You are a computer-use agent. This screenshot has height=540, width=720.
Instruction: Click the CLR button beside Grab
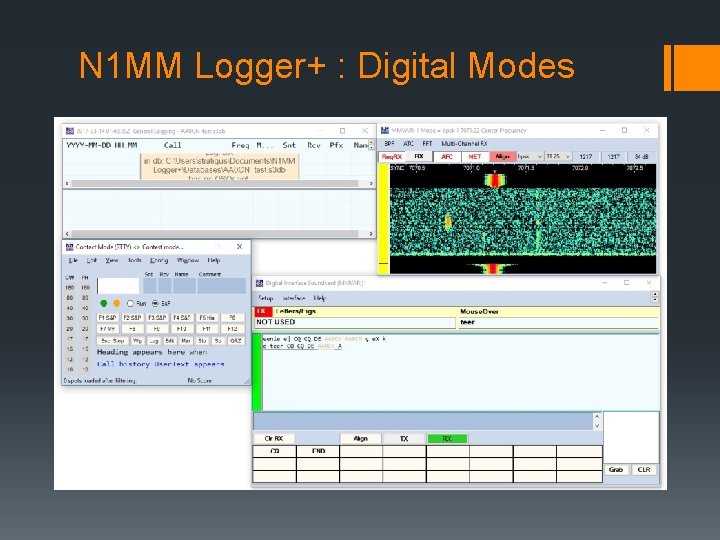644,470
